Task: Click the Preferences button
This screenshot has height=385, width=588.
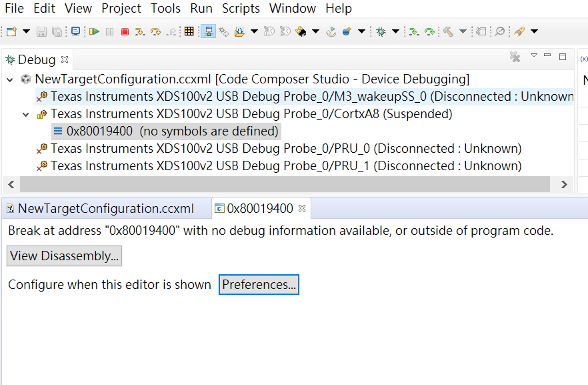Action: 259,285
